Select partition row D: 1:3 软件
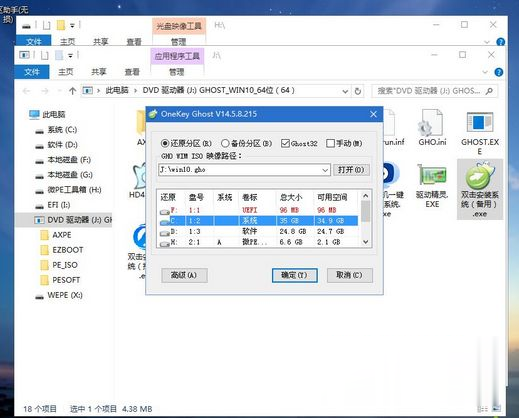Viewport: 519px width, 418px height. pyautogui.click(x=258, y=231)
